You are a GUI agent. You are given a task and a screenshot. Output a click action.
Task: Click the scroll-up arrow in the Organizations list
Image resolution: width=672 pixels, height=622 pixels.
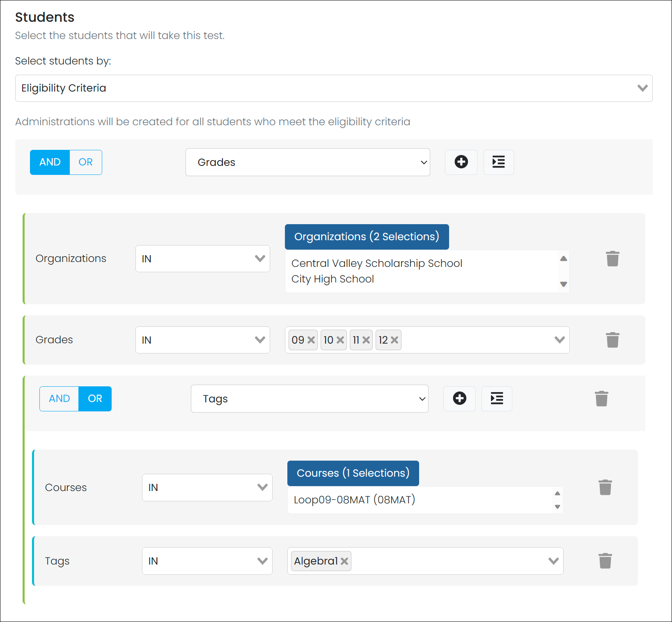[x=564, y=258]
